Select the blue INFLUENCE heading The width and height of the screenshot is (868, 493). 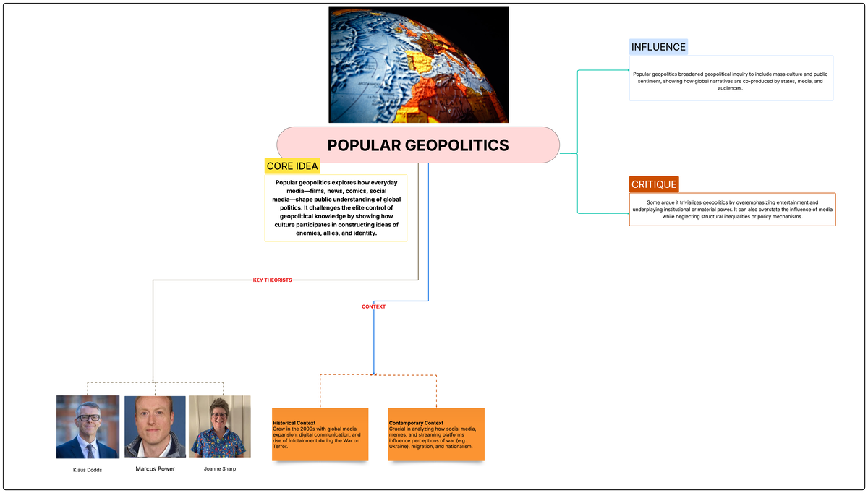[658, 46]
